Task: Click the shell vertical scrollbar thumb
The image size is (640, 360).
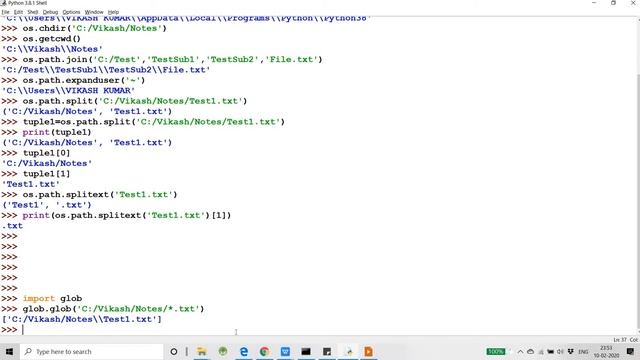Action: pos(637,203)
